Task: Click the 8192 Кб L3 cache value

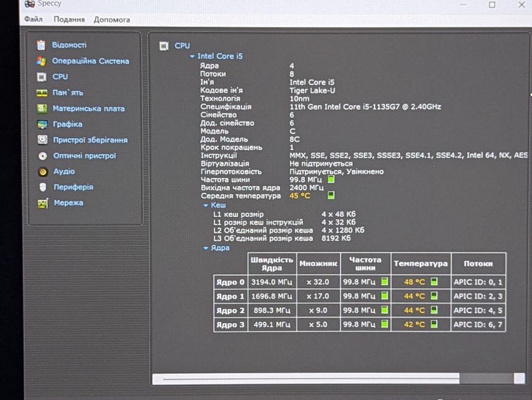Action: tap(336, 238)
